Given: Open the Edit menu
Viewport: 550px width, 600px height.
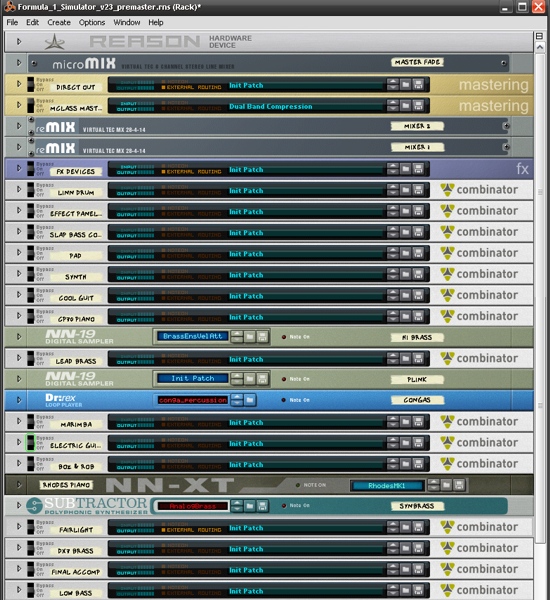Looking at the screenshot, I should [x=33, y=22].
